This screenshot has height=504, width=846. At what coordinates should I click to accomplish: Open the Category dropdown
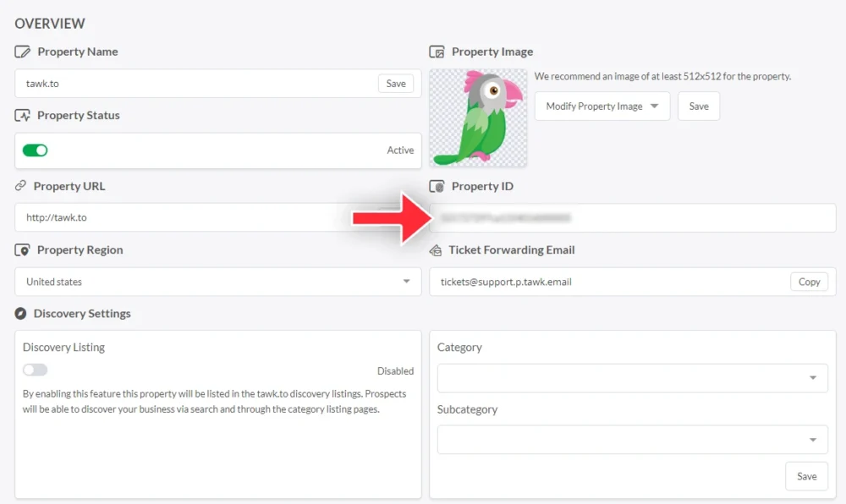pyautogui.click(x=632, y=378)
